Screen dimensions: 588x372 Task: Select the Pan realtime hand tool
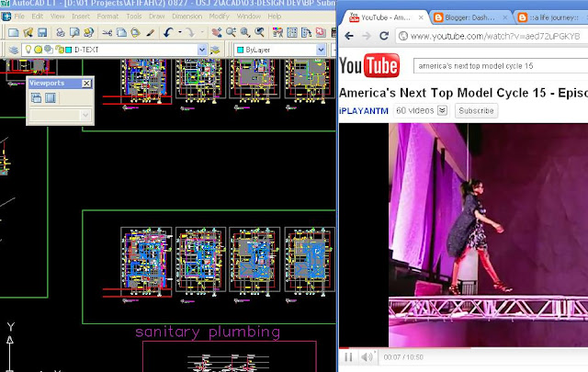pos(217,33)
